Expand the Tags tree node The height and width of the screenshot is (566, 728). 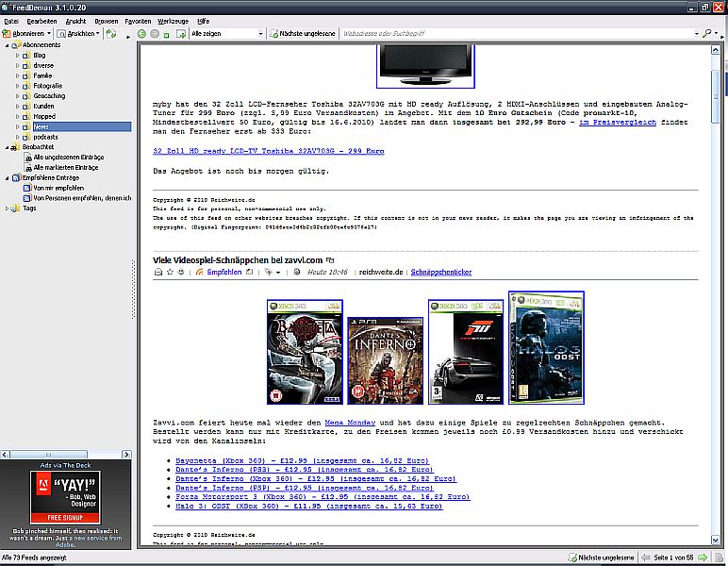[x=7, y=208]
